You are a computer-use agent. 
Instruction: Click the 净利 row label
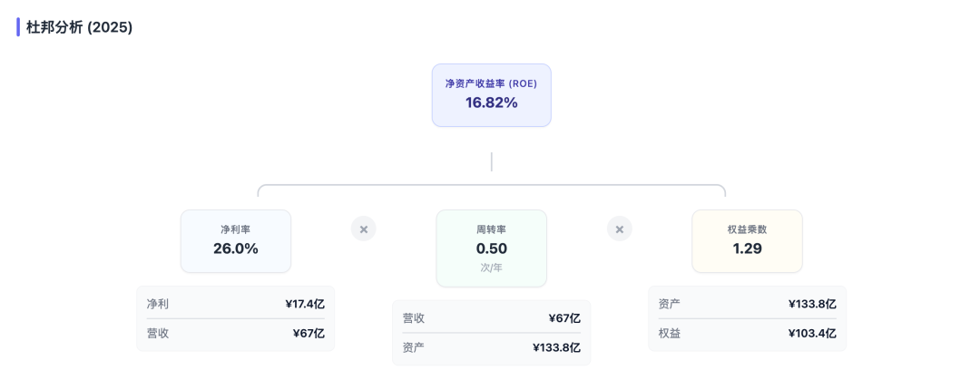pyautogui.click(x=158, y=304)
